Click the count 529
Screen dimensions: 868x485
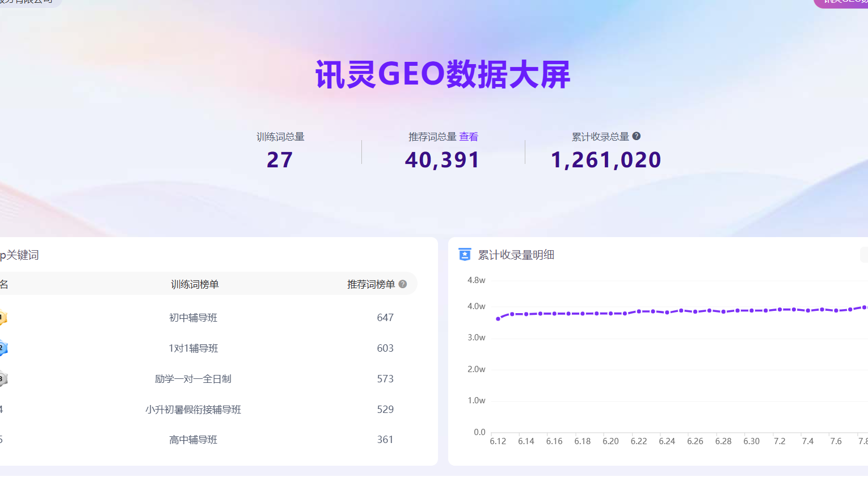pyautogui.click(x=385, y=410)
